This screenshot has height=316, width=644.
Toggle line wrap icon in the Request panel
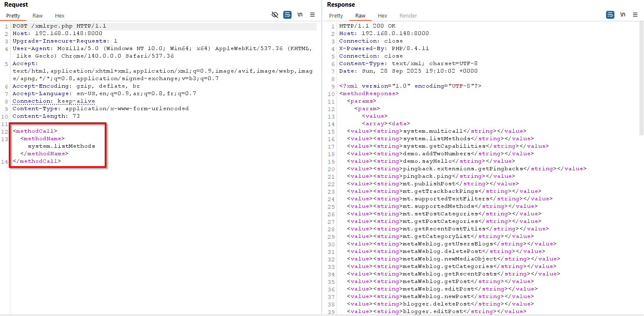pos(287,15)
